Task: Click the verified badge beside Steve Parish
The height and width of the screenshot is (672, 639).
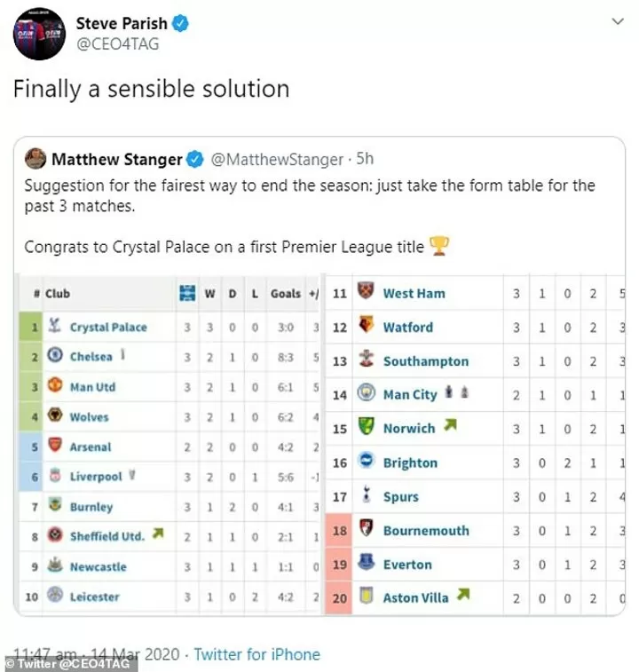Action: click(x=181, y=25)
